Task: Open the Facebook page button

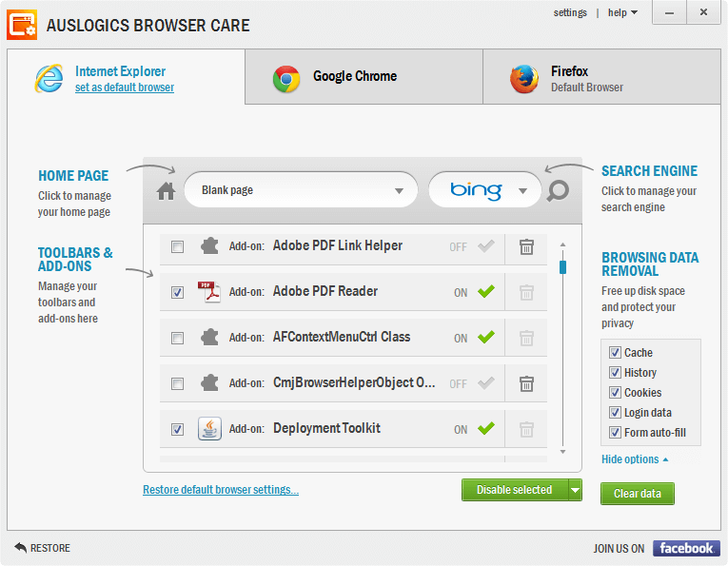Action: [x=686, y=548]
